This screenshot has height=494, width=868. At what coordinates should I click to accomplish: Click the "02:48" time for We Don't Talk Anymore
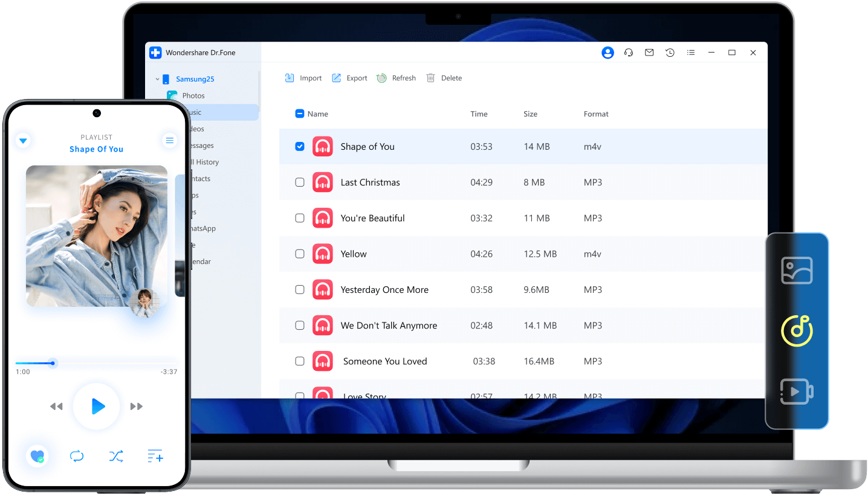[481, 326]
